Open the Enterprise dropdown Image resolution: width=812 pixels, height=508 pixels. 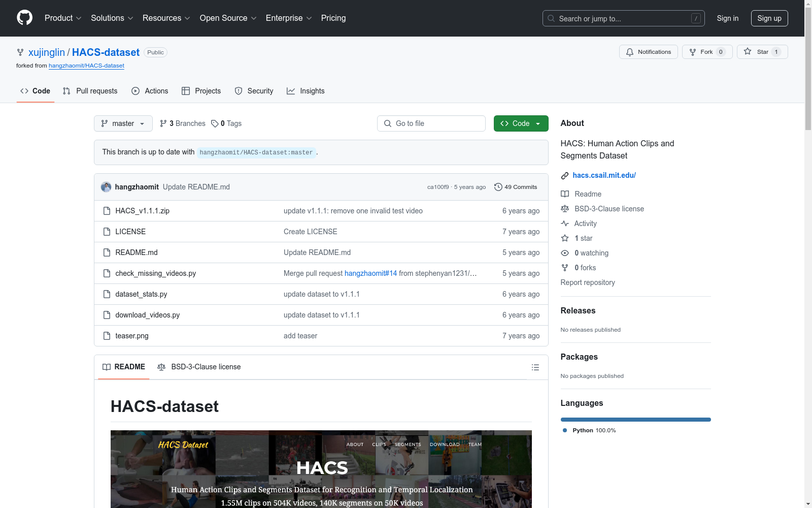[289, 18]
